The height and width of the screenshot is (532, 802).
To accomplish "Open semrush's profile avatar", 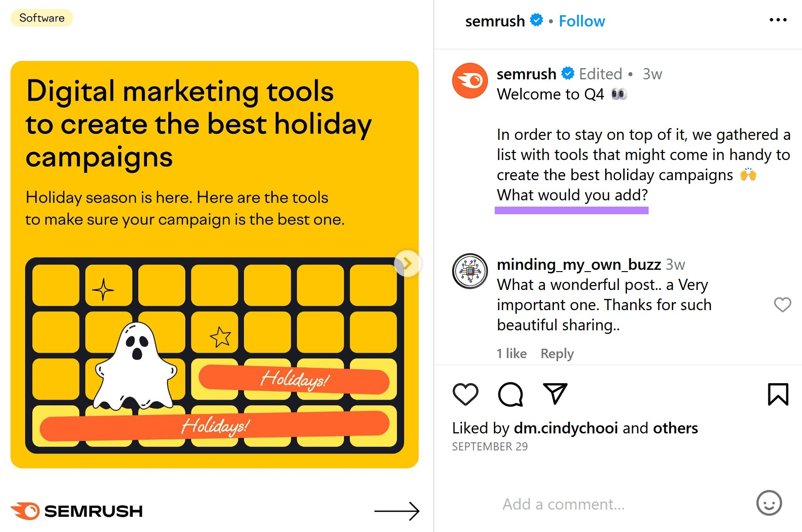I will [470, 81].
